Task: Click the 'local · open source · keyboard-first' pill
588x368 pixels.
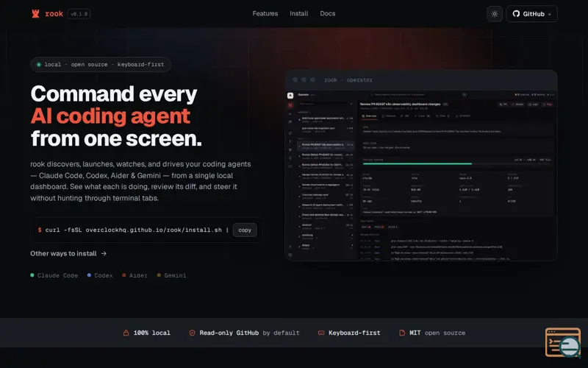Action: pyautogui.click(x=101, y=65)
